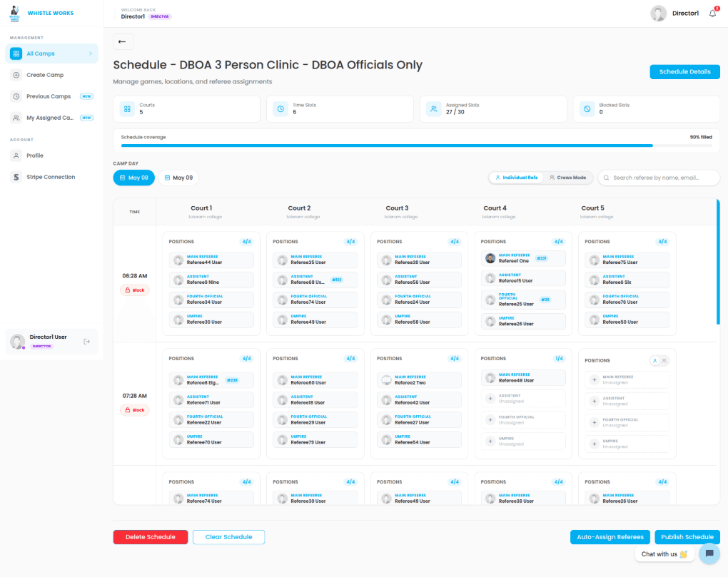Block the 07:28 AM time slot
The image size is (728, 577).
[135, 411]
